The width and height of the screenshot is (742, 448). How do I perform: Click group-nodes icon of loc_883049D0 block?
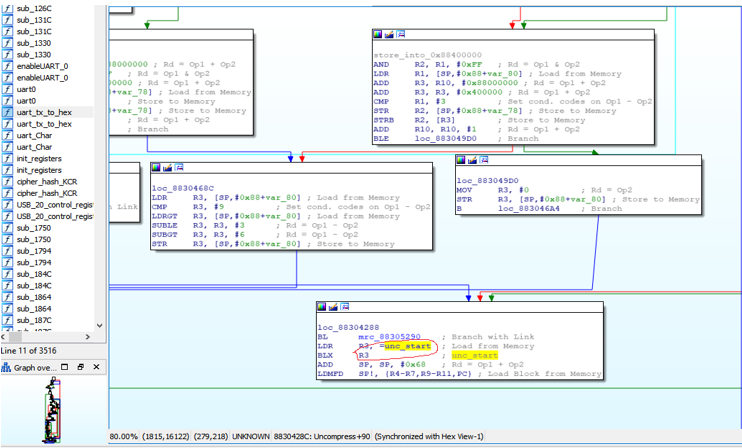484,160
